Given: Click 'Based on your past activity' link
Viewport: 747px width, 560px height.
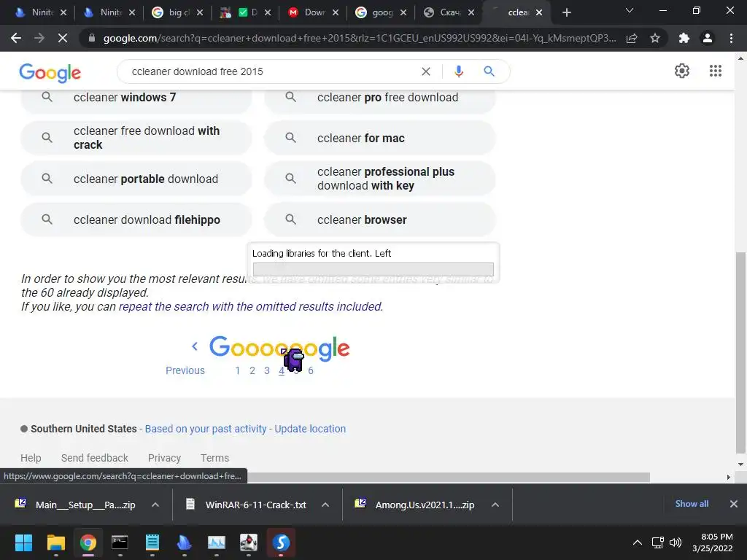Looking at the screenshot, I should click(205, 429).
